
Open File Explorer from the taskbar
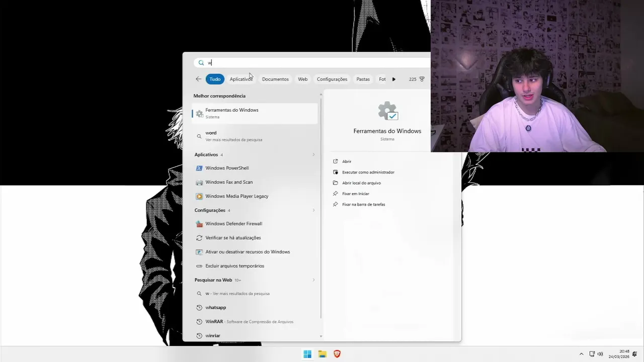pyautogui.click(x=323, y=354)
